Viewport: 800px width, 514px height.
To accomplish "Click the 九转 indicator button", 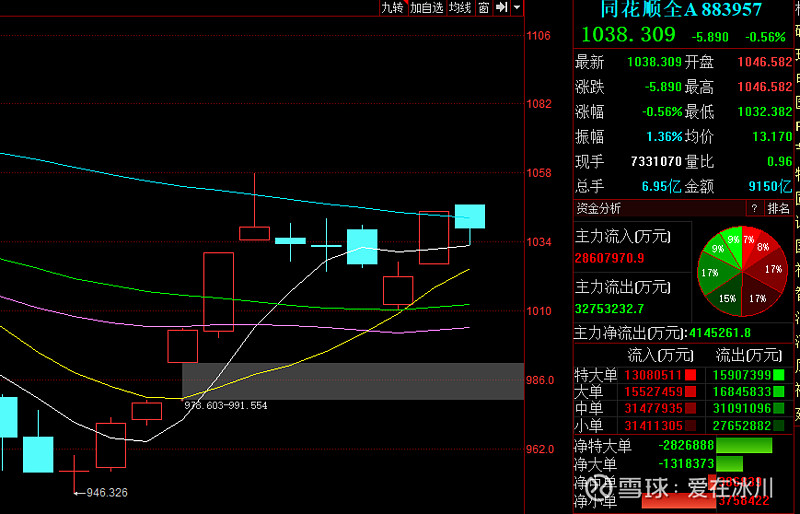I will [393, 8].
